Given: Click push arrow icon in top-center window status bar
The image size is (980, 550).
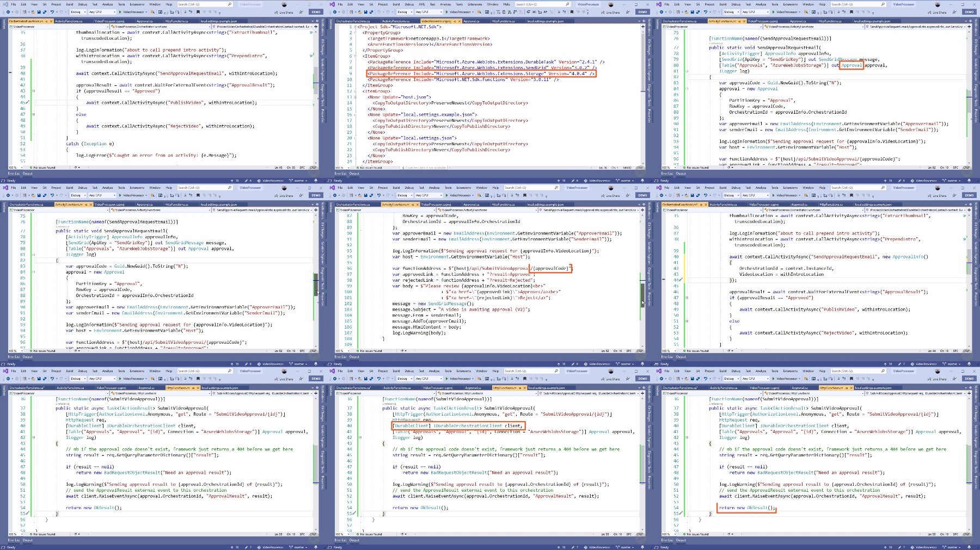Looking at the screenshot, I should pyautogui.click(x=559, y=181).
